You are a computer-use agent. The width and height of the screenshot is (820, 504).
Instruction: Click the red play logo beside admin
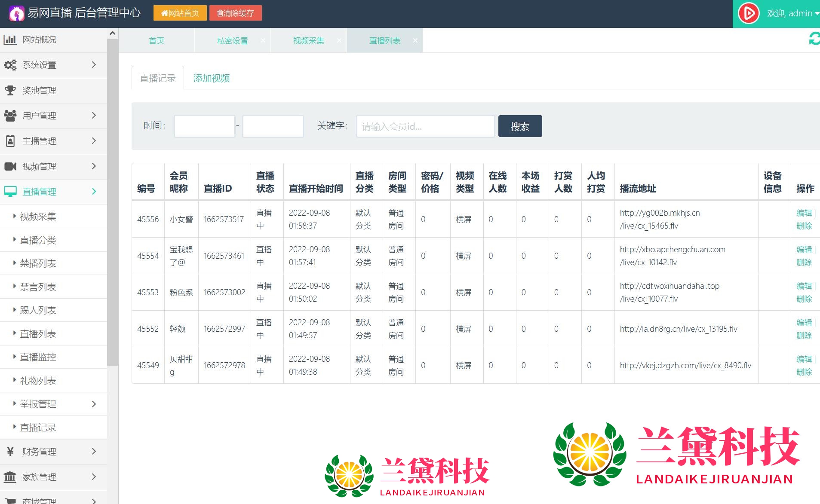749,13
